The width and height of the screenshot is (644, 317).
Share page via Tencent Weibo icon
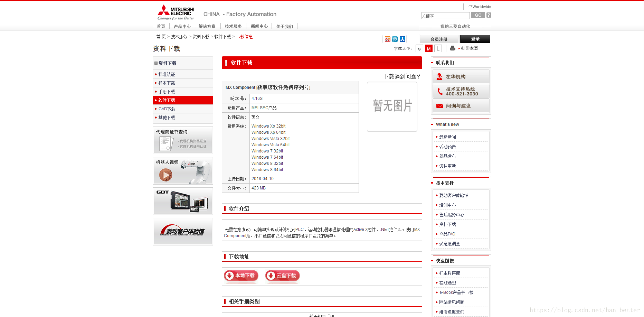point(395,39)
